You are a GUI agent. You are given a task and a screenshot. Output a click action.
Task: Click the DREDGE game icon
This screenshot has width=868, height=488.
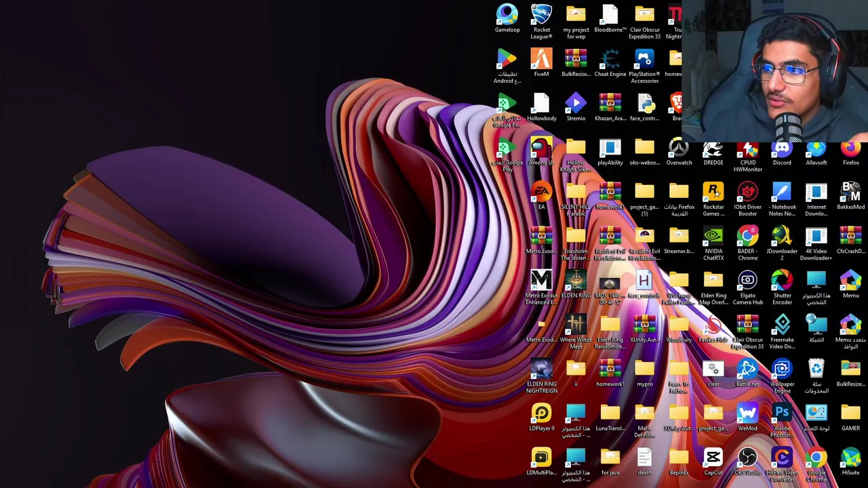click(713, 153)
